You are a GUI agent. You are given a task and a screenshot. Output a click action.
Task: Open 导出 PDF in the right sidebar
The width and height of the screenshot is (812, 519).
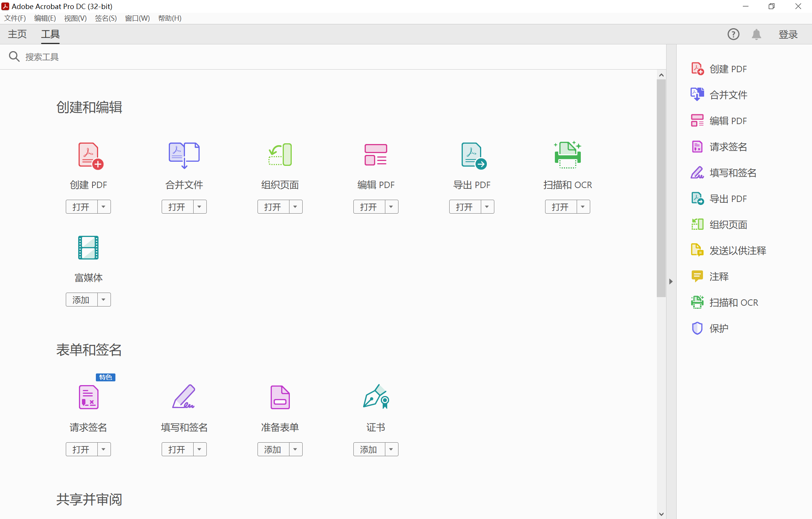(x=719, y=199)
